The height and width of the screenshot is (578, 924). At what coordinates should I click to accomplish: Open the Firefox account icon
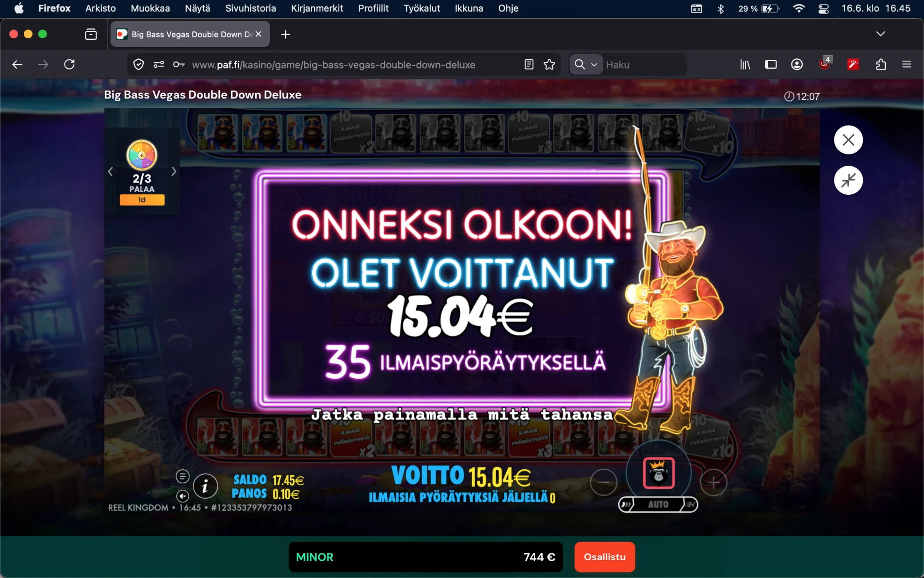[x=797, y=64]
